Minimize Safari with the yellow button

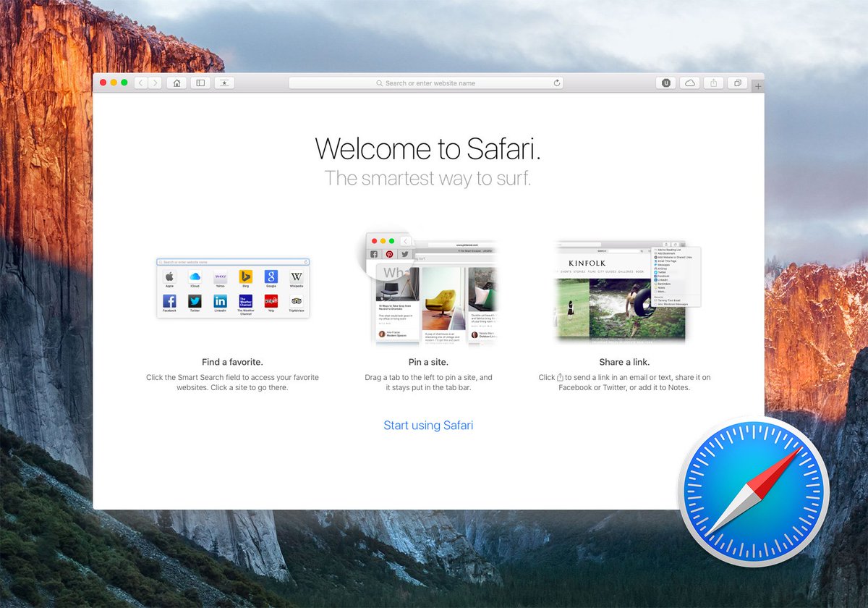(114, 83)
